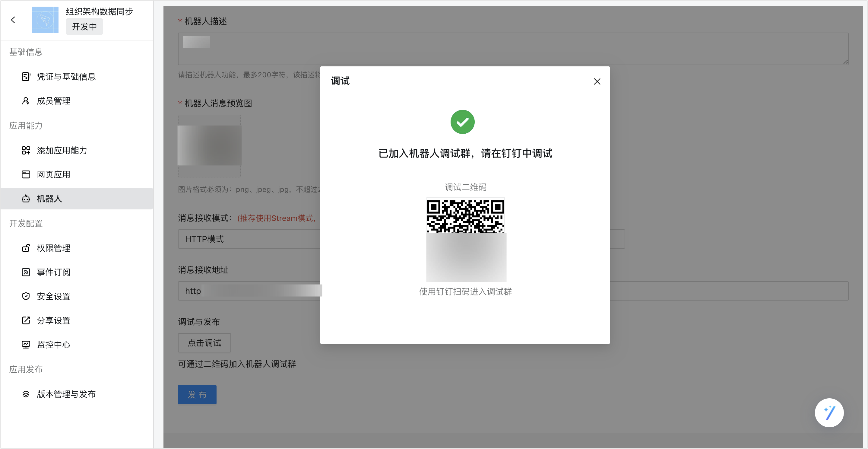Click the 调试二维码 caption in dialog
The width and height of the screenshot is (868, 449).
[465, 187]
